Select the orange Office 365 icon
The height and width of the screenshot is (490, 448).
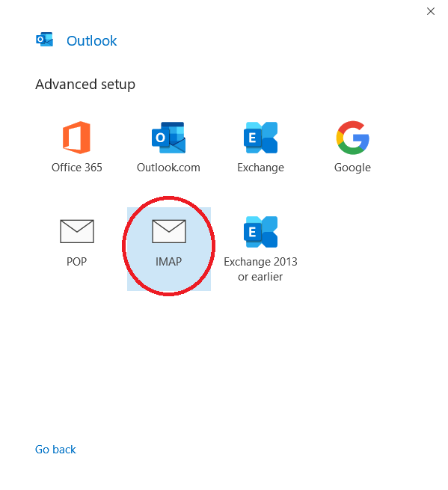coord(76,138)
